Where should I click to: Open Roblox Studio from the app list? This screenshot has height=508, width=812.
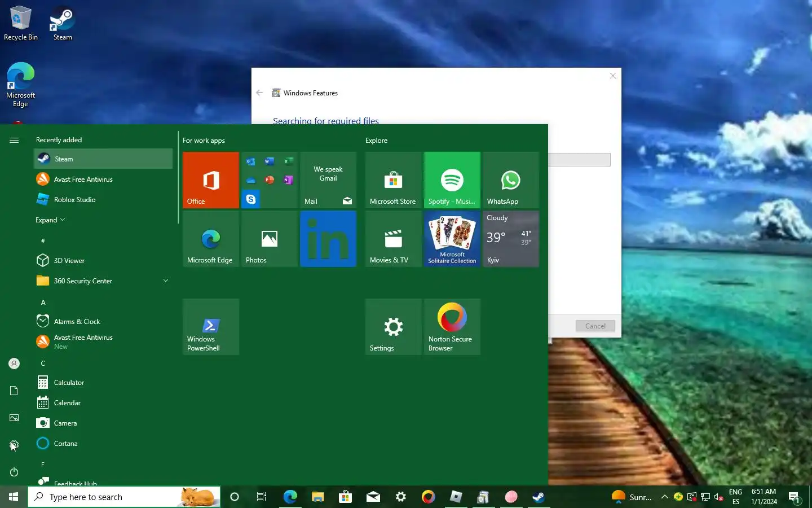[103, 199]
